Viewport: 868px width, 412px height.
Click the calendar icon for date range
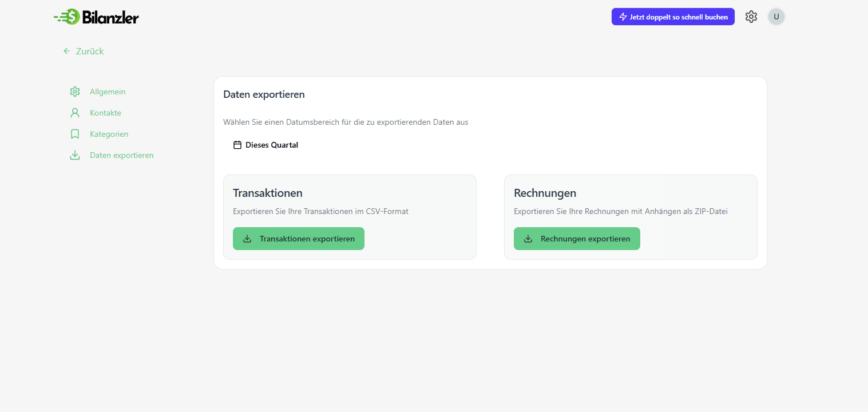coord(237,145)
